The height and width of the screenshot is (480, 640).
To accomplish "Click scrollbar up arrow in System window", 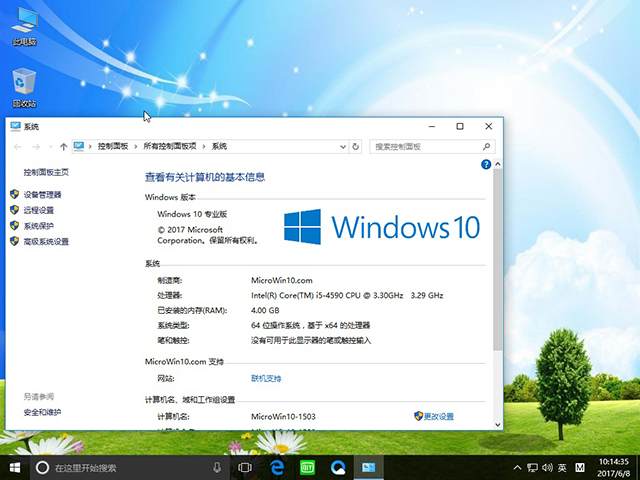I will tap(498, 164).
